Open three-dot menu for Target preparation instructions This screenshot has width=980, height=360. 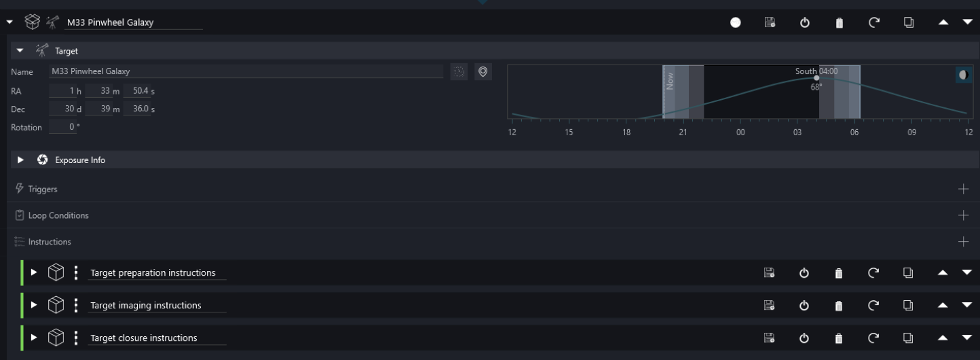coord(76,273)
